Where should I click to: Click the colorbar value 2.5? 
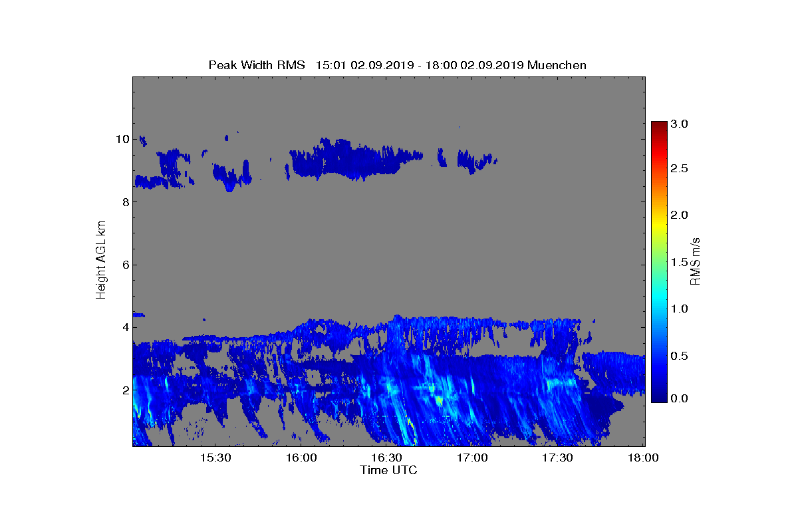point(680,169)
